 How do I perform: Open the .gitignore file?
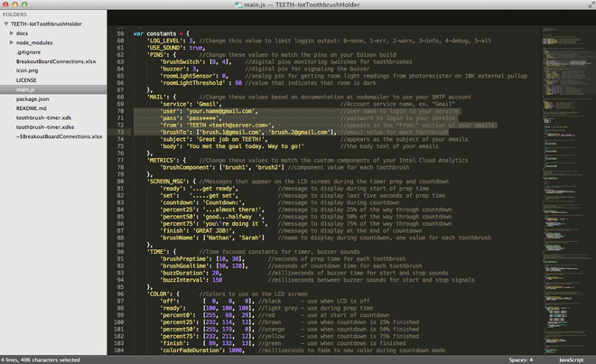pyautogui.click(x=28, y=52)
